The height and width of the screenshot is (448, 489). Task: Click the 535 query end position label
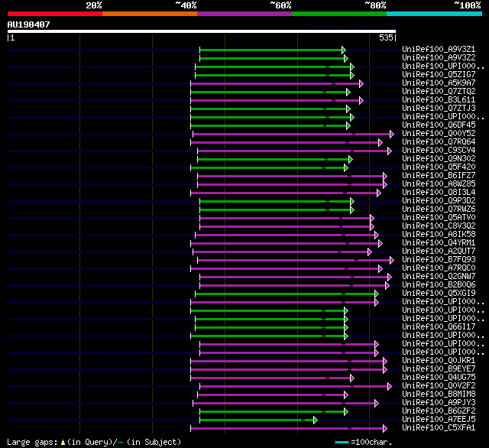tap(386, 37)
